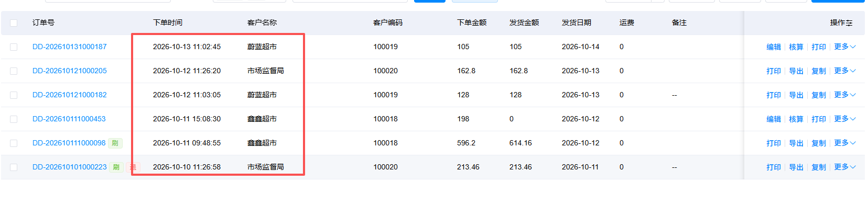
Task: Click 打印 for order DD-202610131000187
Action: (819, 47)
